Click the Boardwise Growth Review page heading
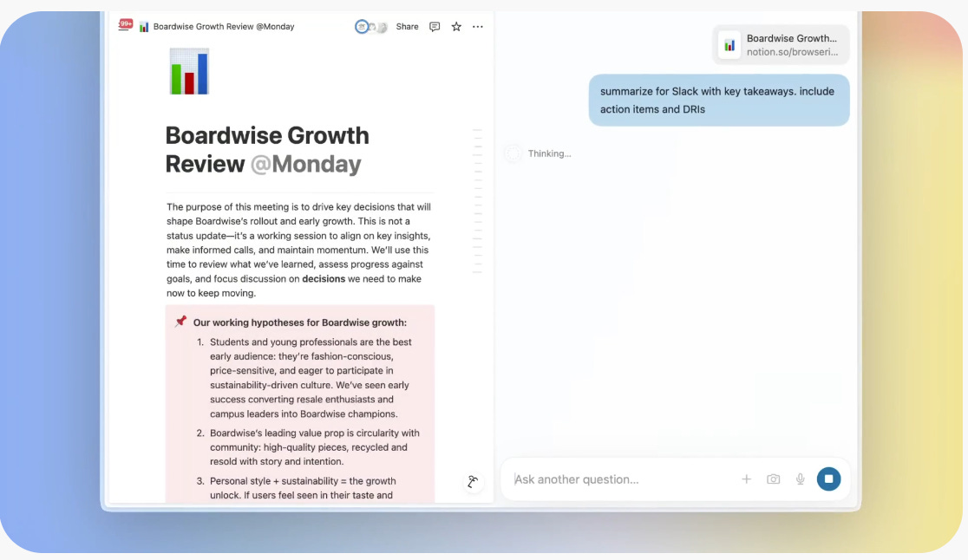Screen dimensions: 968x560 (267, 150)
